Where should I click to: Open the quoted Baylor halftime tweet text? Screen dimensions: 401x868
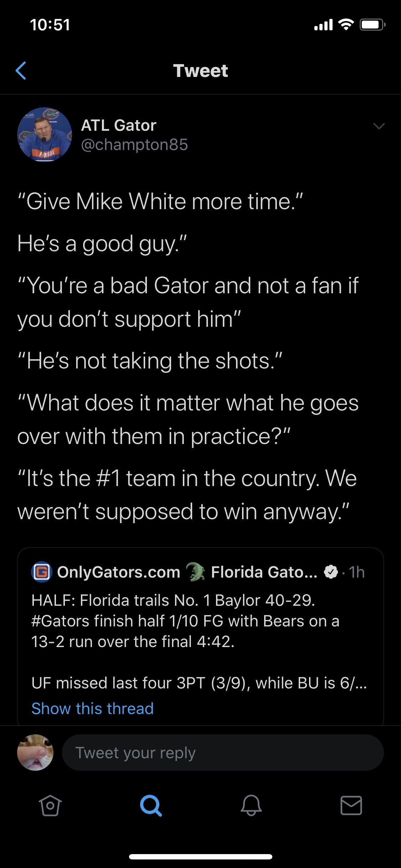(185, 621)
